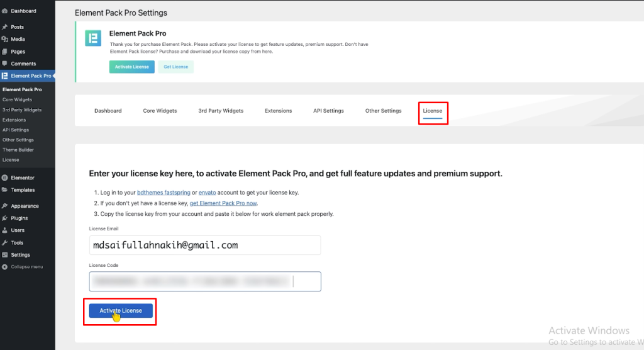Screen dimensions: 644x350
Task: Switch to the Core Widgets tab
Action: pos(160,111)
